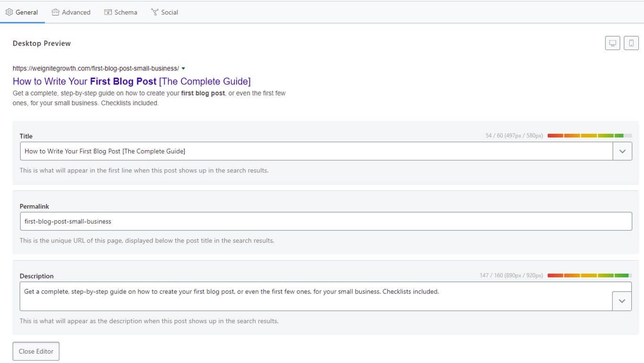Screen dimensions: 644x363
Task: Click the Title field variables chevron
Action: click(x=622, y=151)
